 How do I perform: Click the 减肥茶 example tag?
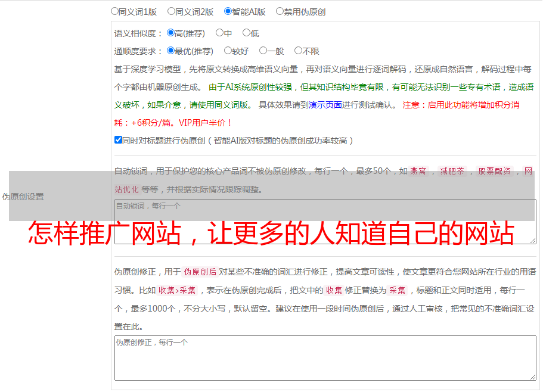pos(452,171)
